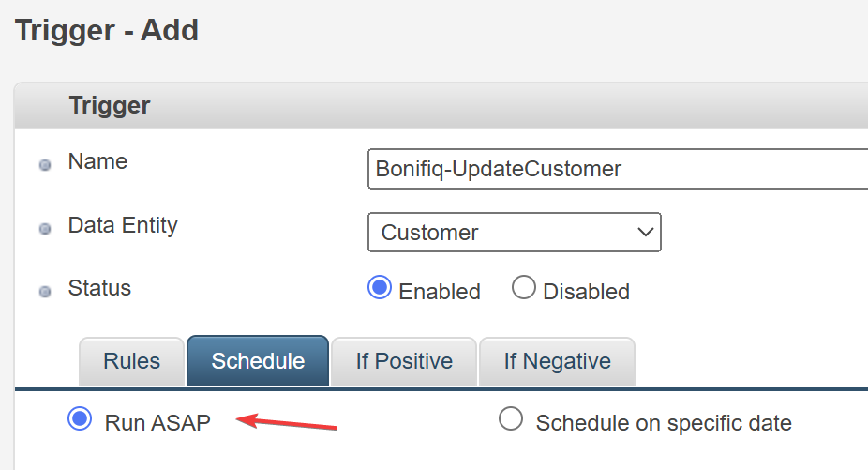Click the bullet icon beside Name
The width and height of the screenshot is (868, 470).
[x=45, y=164]
